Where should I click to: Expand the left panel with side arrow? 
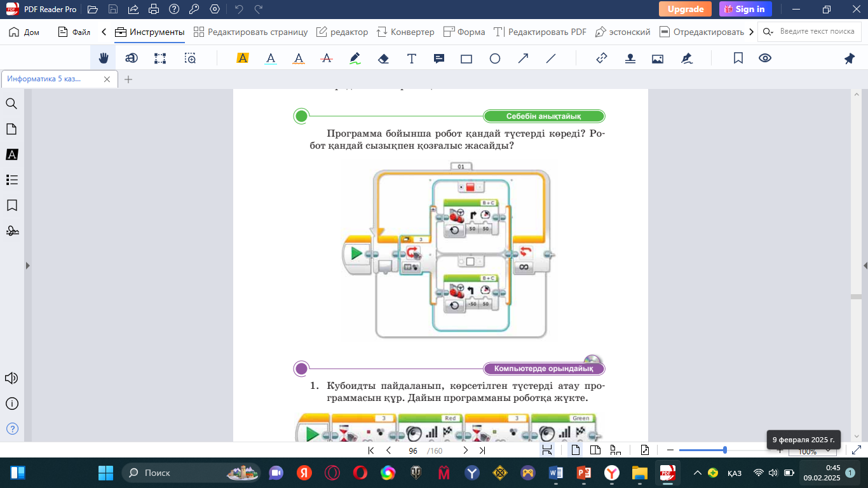coord(27,266)
